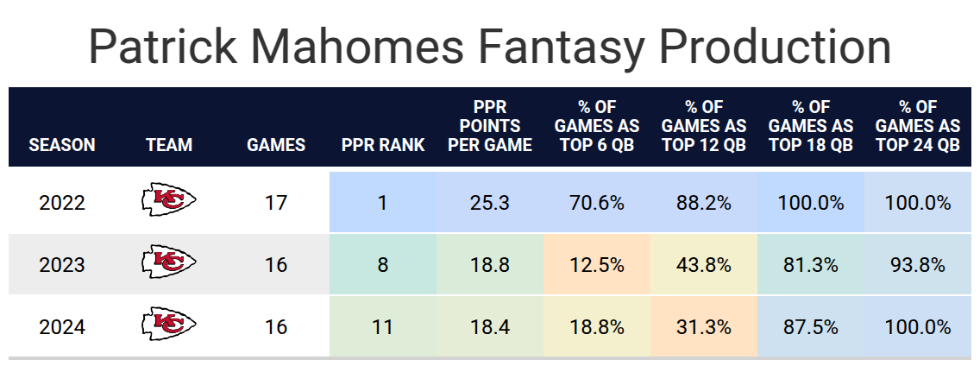The image size is (980, 366).
Task: Select the 12.5% orange highlighted cell
Action: (x=597, y=264)
